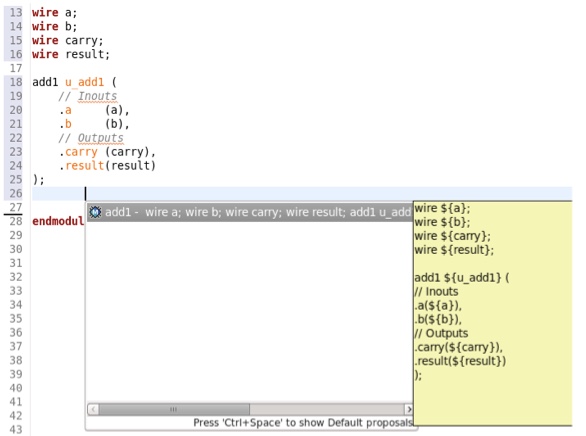Click the proposal list left scroll arrow
This screenshot has height=436, width=586.
(93, 409)
